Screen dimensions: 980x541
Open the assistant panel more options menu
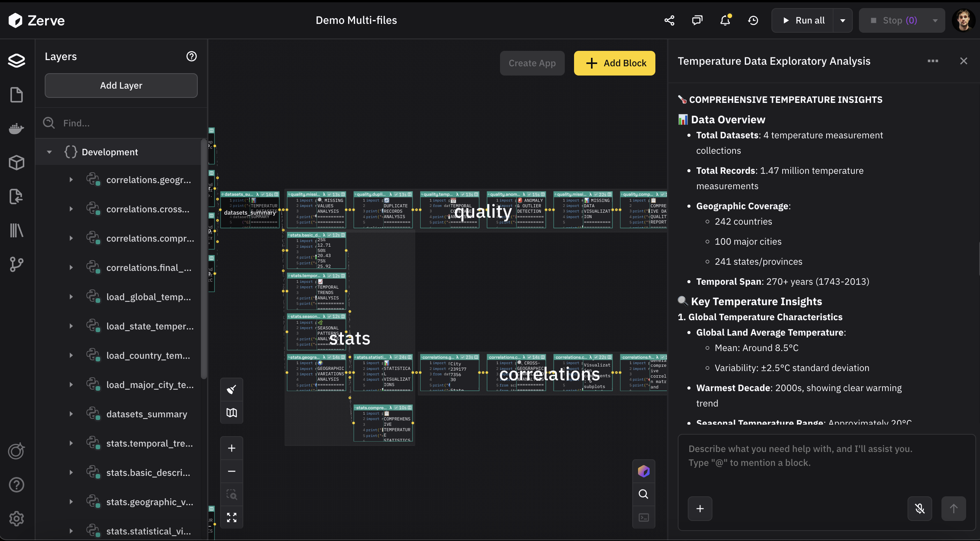coord(933,61)
